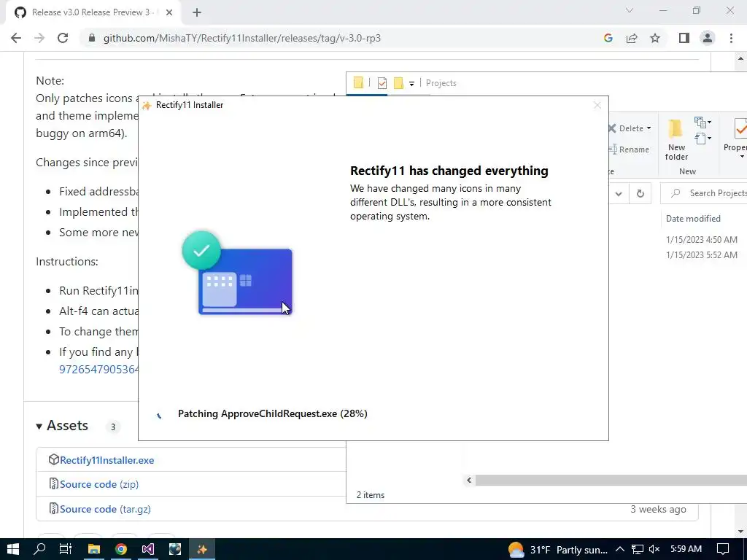Click the Patching ApproveChildRequest.exe status text
The width and height of the screenshot is (747, 560).
[x=273, y=413]
